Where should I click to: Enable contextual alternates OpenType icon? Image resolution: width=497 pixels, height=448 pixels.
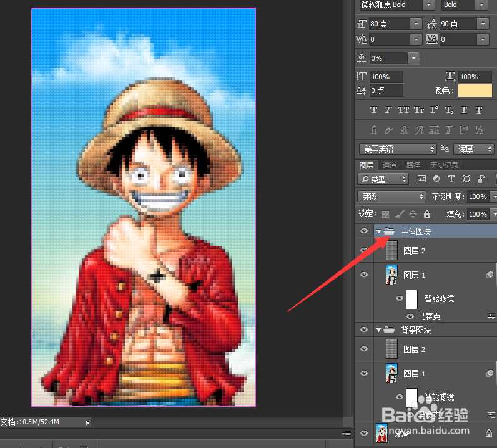(388, 130)
